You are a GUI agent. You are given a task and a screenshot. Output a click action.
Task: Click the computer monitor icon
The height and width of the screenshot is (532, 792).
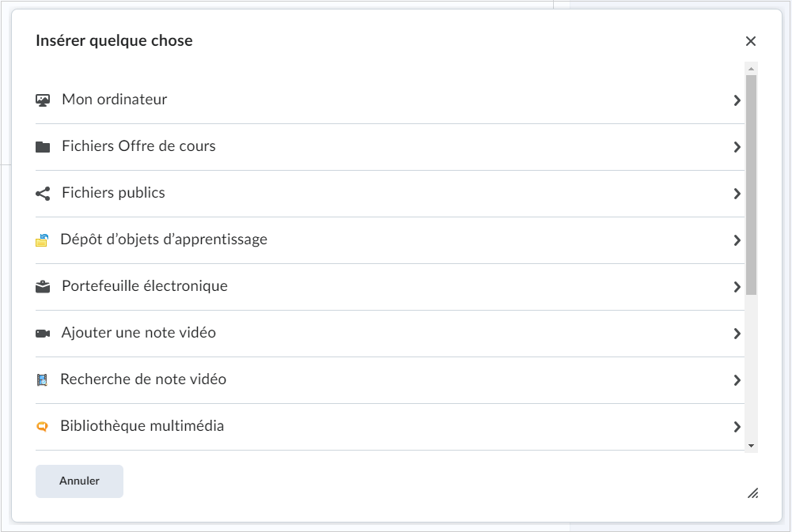click(x=43, y=100)
